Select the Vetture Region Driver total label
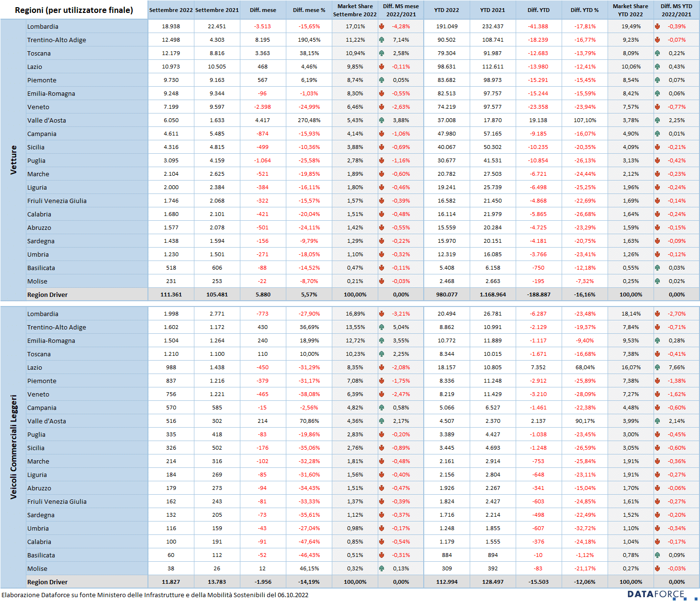The image size is (700, 601). (x=47, y=295)
